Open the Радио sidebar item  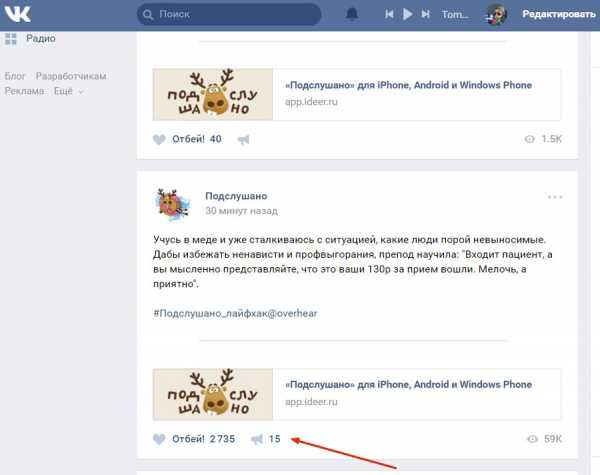click(41, 38)
